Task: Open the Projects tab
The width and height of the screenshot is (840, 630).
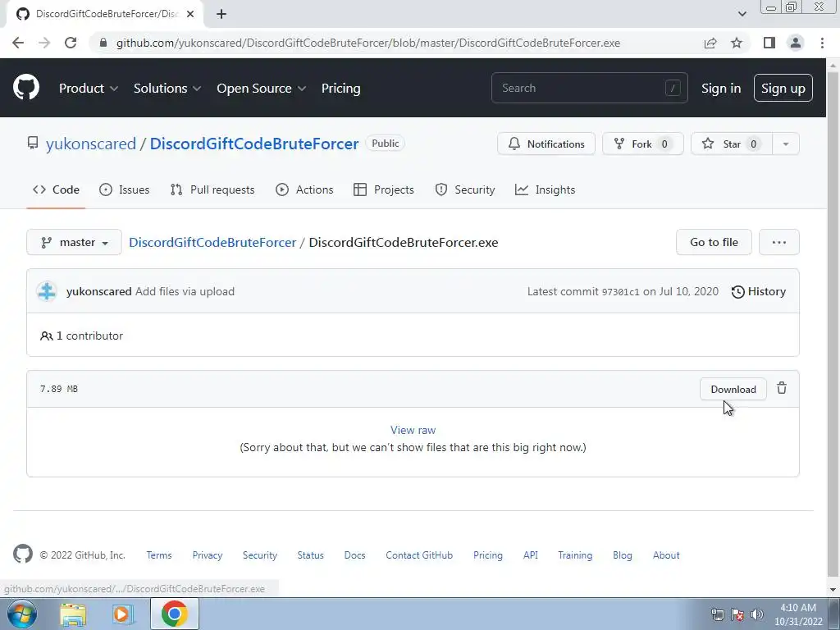Action: pos(384,189)
